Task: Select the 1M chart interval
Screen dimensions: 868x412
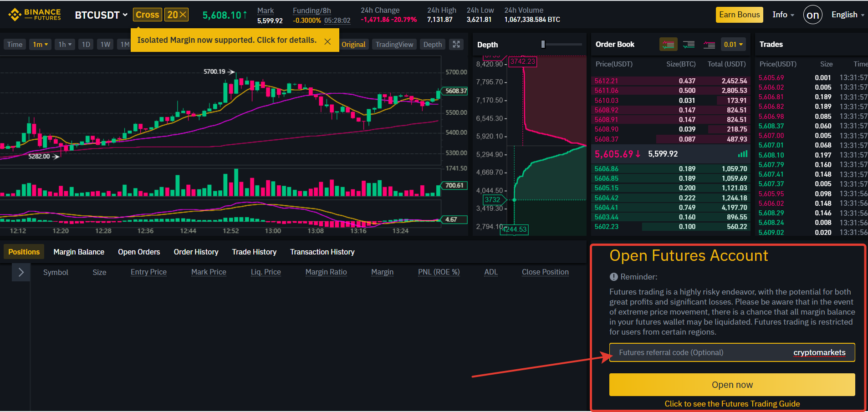Action: 124,44
